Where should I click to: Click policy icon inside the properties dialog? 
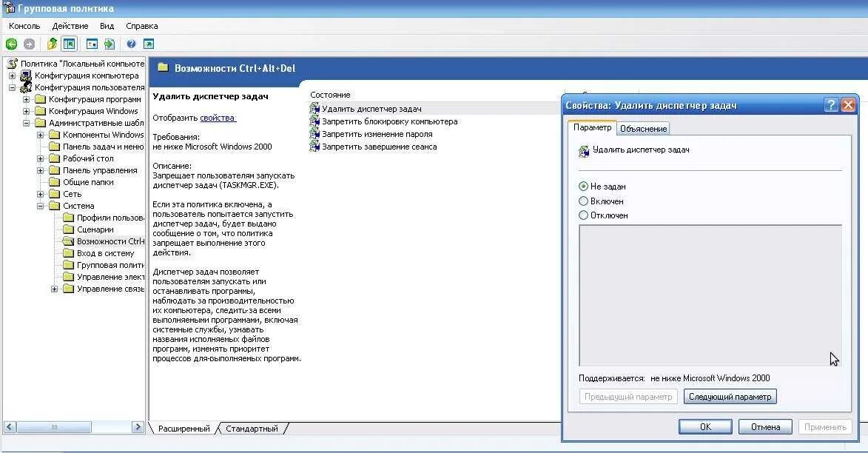583,151
